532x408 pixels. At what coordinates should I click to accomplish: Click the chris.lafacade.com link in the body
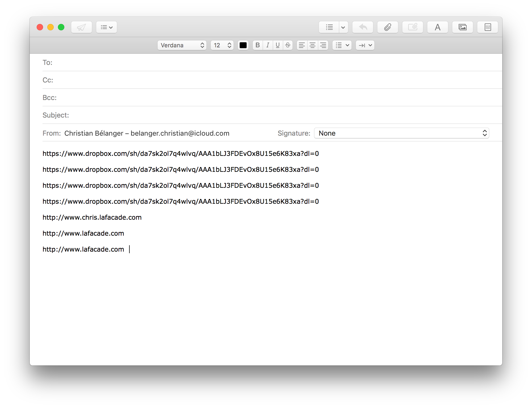(92, 217)
